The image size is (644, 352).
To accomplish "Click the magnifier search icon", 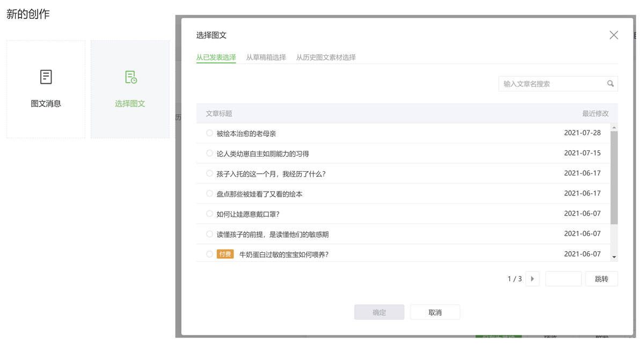I will (611, 84).
